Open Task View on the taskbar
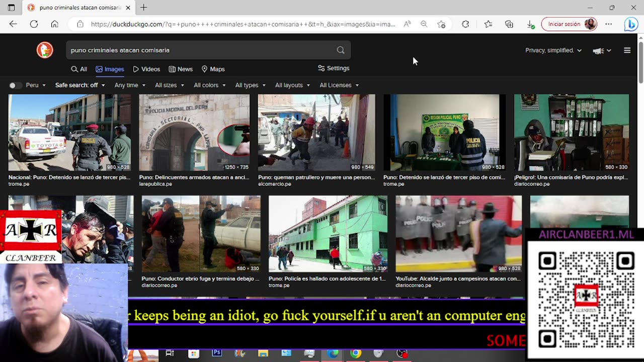 point(170,353)
